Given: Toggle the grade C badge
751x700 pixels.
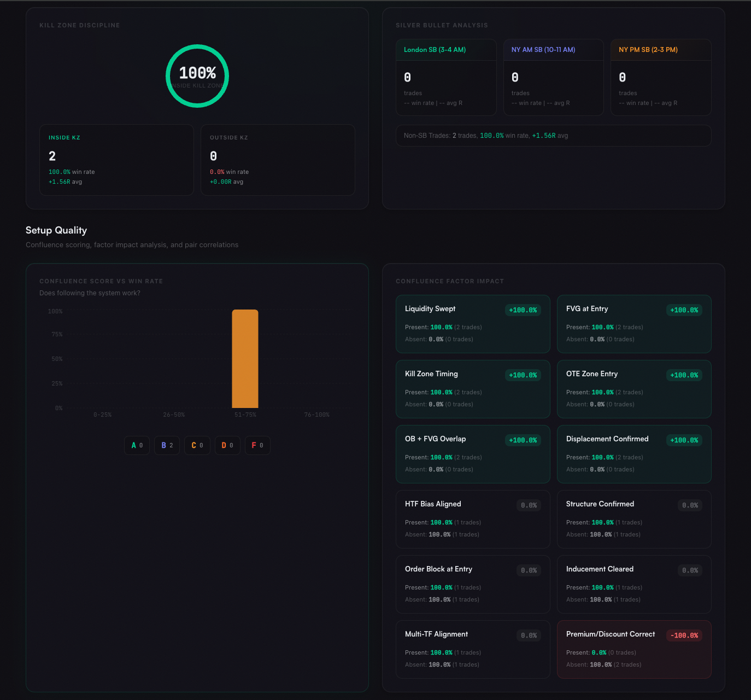Looking at the screenshot, I should pyautogui.click(x=197, y=445).
